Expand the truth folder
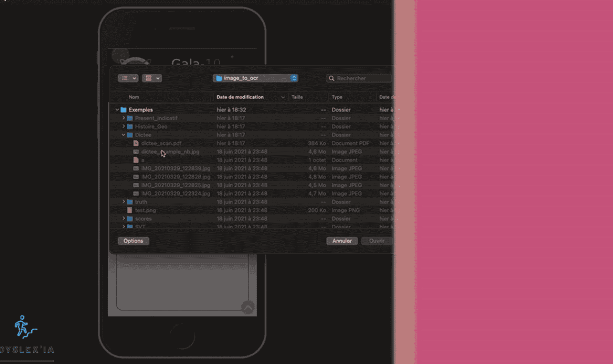Screen dimensions: 613x364 (x=124, y=202)
